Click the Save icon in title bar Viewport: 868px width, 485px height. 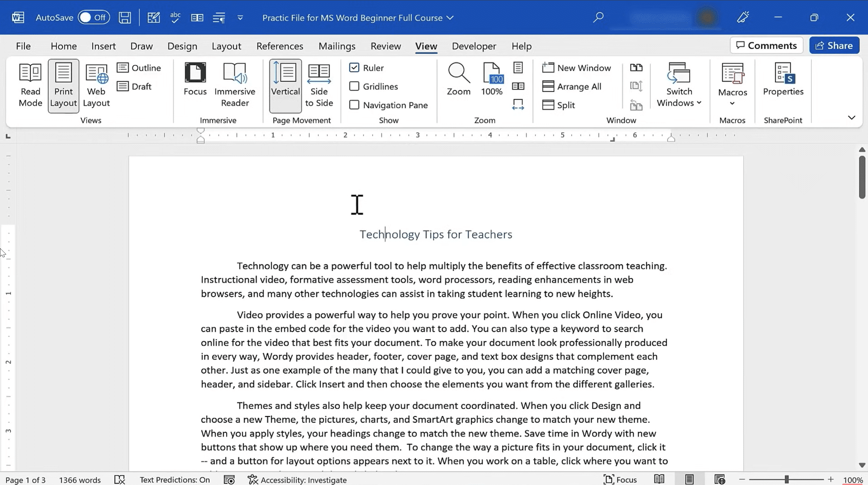(x=124, y=18)
